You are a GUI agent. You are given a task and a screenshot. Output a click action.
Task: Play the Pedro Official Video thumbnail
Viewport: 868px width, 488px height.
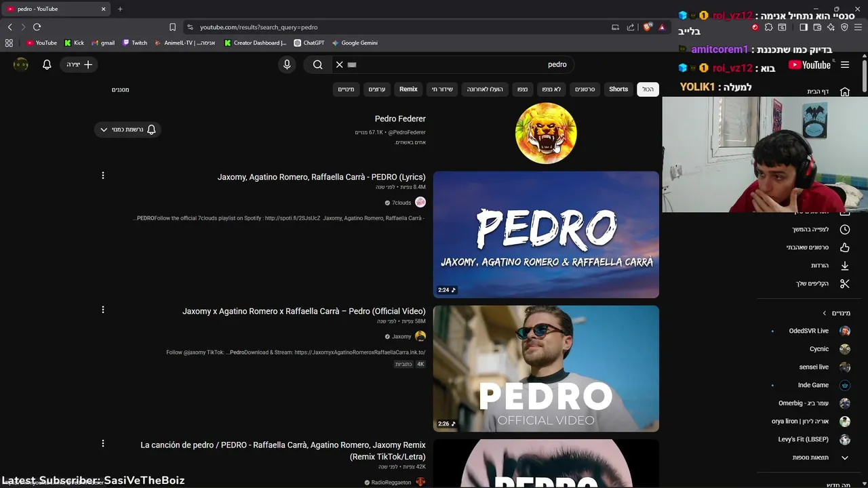[x=546, y=369]
